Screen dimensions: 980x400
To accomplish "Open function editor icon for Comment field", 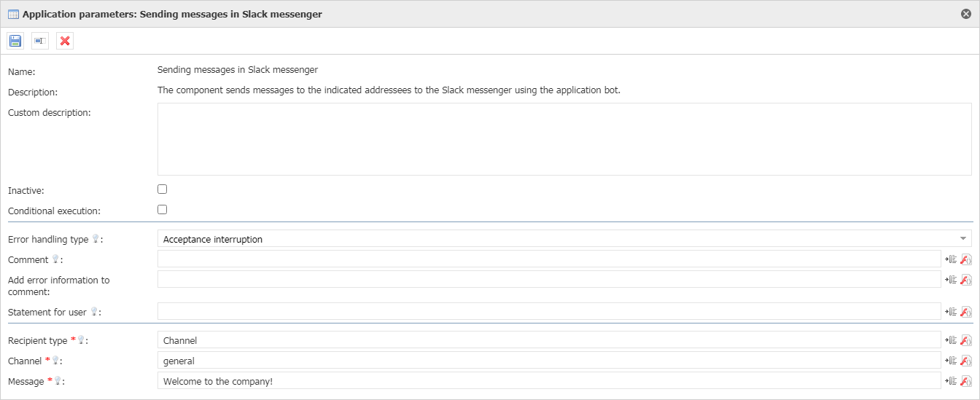I will pyautogui.click(x=966, y=259).
